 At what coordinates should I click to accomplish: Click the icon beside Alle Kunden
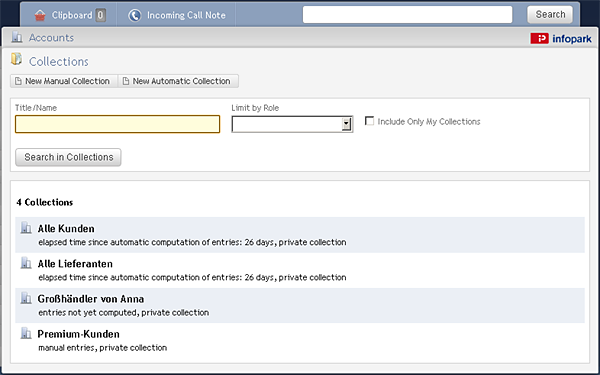pyautogui.click(x=26, y=227)
